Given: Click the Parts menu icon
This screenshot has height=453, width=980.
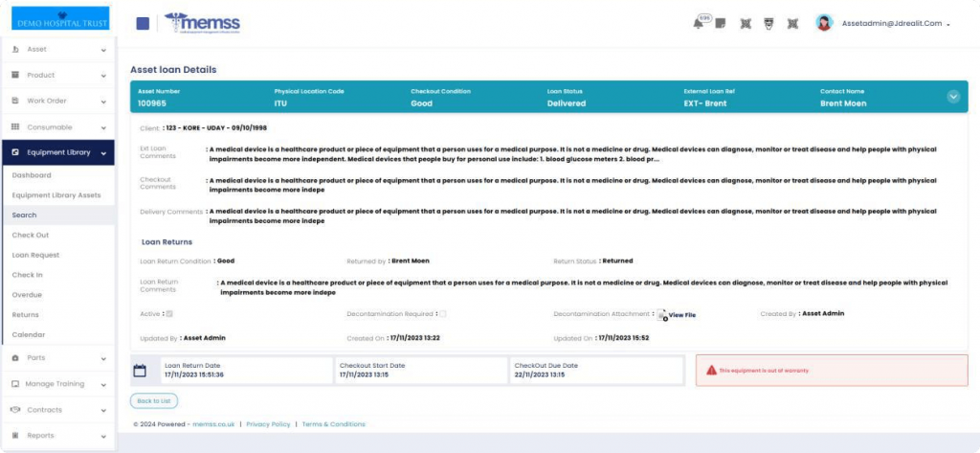Looking at the screenshot, I should tap(15, 358).
